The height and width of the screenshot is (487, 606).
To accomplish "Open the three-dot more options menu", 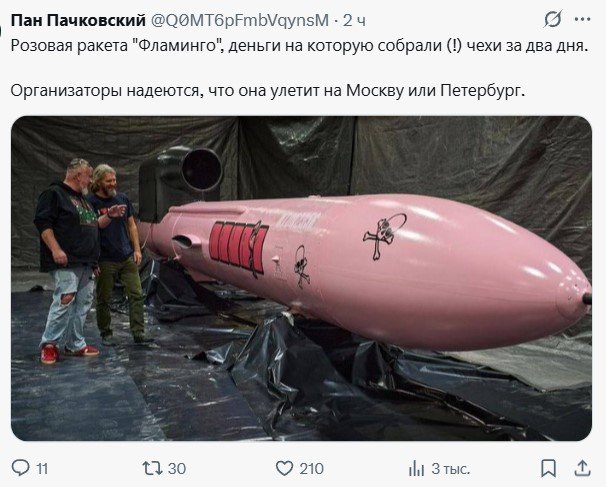I will pos(582,19).
